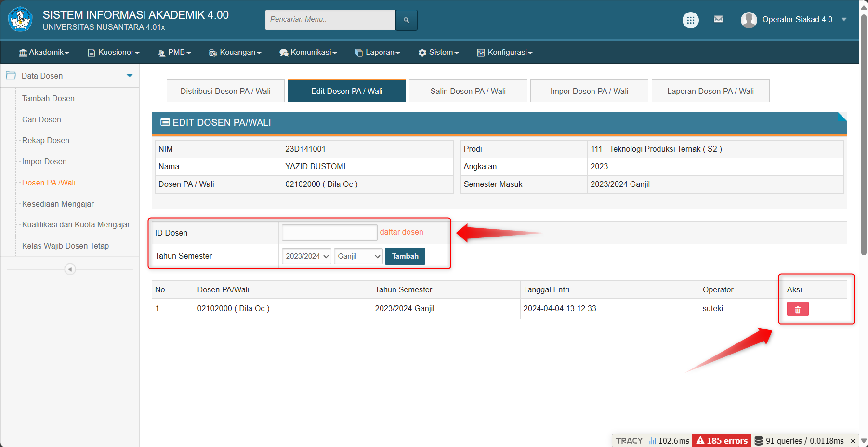Click the university logo emblem
The height and width of the screenshot is (447, 868).
[x=20, y=20]
